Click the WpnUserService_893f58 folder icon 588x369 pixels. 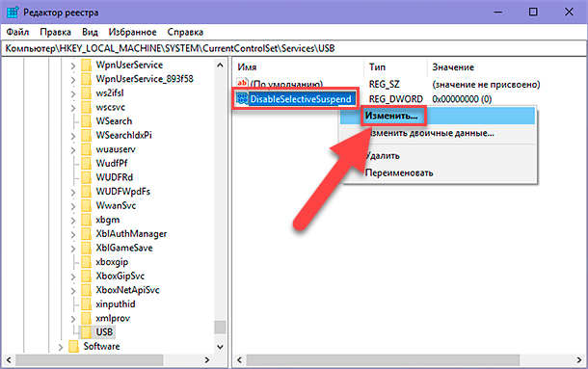86,79
